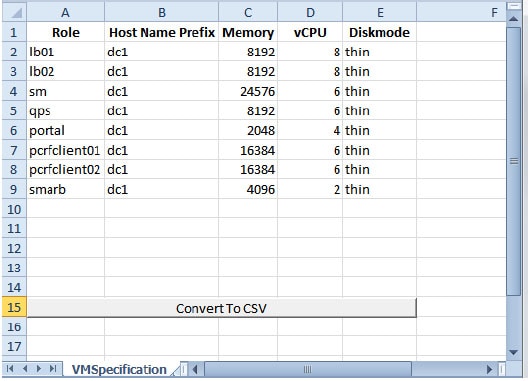Select dc1 prefix in smarb row
The width and height of the screenshot is (528, 381).
(162, 189)
